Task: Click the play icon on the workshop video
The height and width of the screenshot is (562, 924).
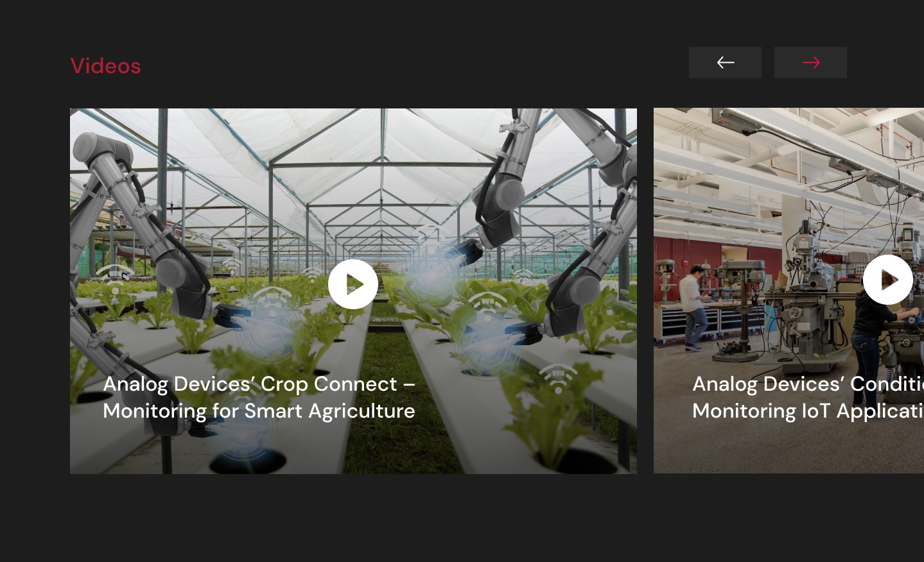Action: (887, 280)
